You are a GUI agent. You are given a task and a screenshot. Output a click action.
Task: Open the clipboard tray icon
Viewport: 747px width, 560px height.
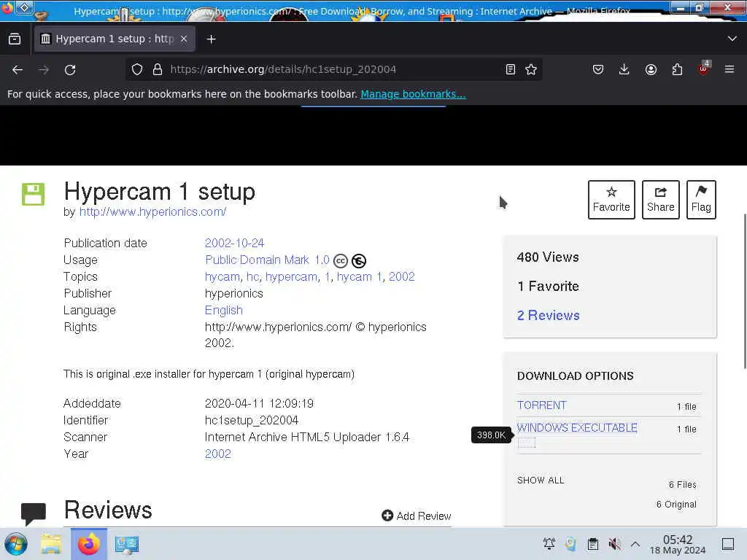click(x=592, y=544)
